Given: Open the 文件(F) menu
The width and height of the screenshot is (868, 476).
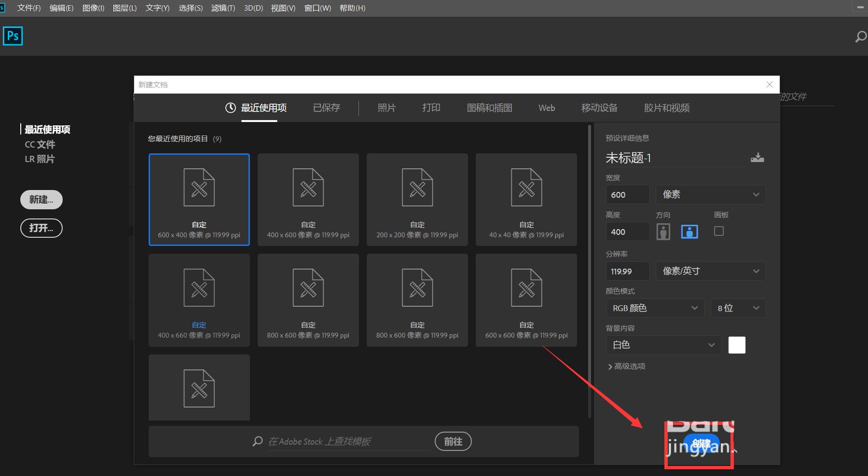Looking at the screenshot, I should click(x=29, y=8).
